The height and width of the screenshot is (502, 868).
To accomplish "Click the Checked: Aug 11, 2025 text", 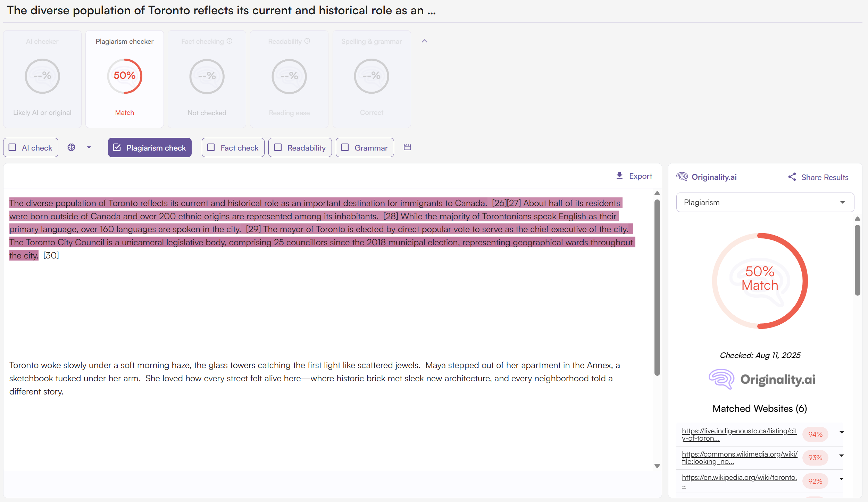I will click(x=760, y=355).
